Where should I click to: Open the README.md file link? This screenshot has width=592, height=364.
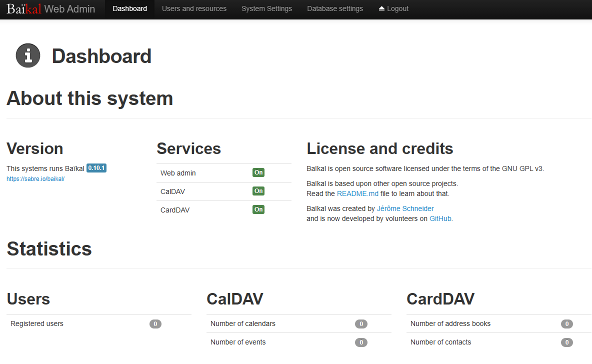357,193
